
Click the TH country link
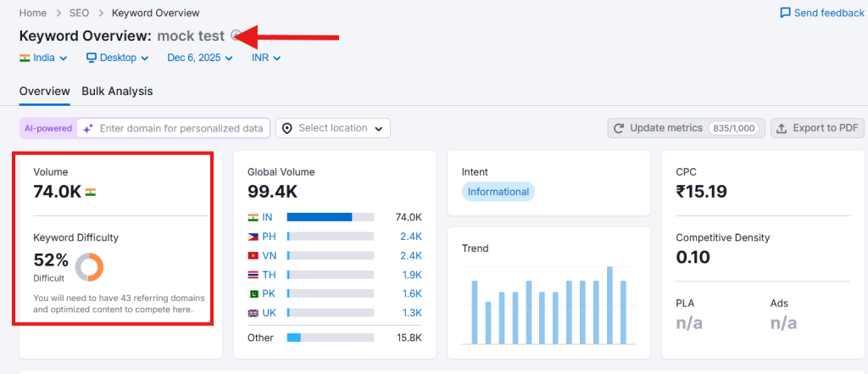point(269,275)
